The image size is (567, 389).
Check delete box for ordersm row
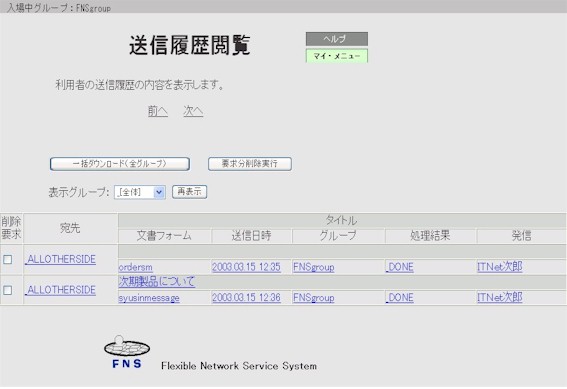(x=8, y=259)
